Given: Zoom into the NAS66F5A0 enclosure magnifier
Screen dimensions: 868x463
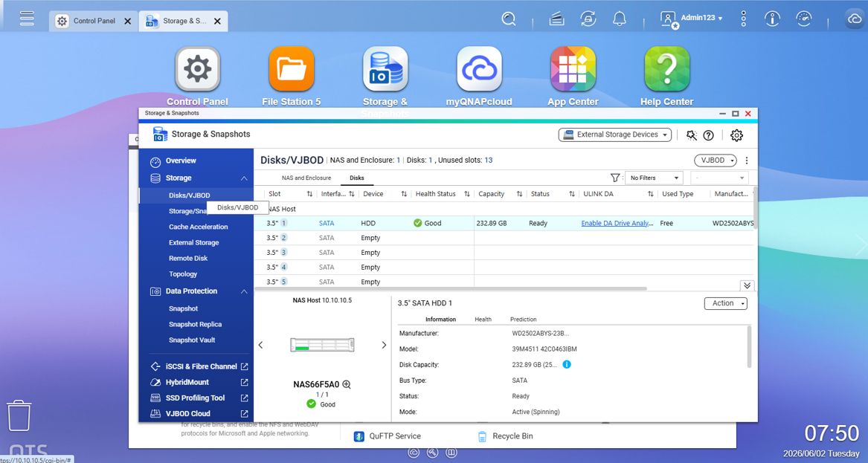Looking at the screenshot, I should [x=347, y=384].
